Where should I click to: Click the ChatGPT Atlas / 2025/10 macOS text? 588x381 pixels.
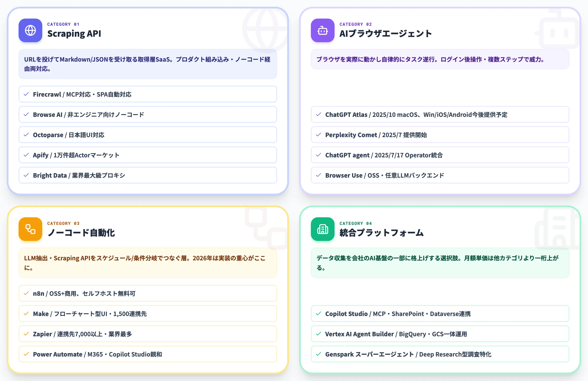pos(416,115)
